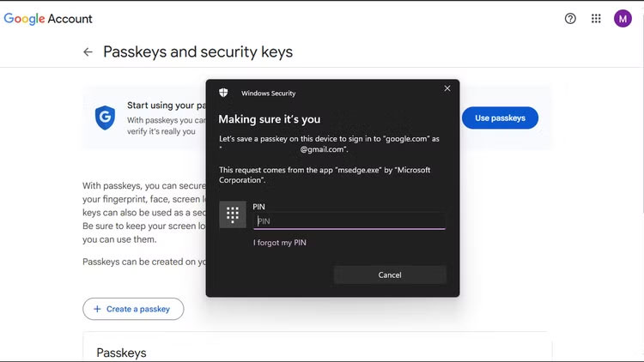Open the Google apps grid
644x362 pixels.
click(x=596, y=18)
